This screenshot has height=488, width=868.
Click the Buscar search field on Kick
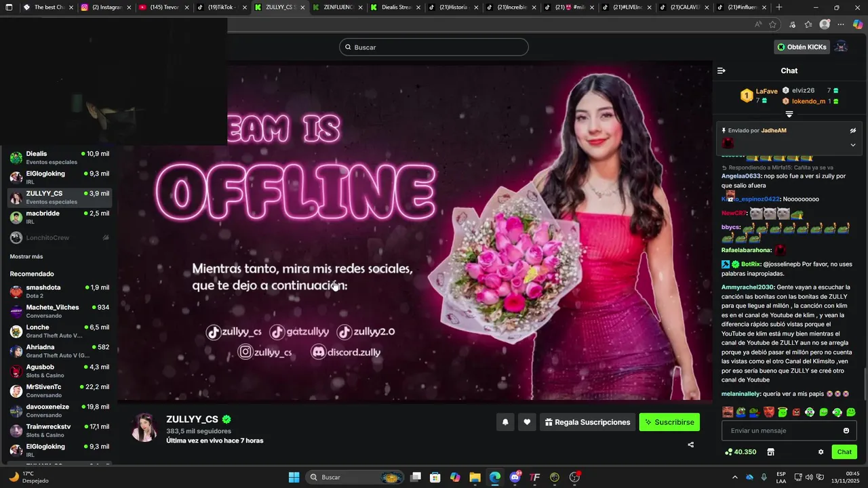click(434, 47)
